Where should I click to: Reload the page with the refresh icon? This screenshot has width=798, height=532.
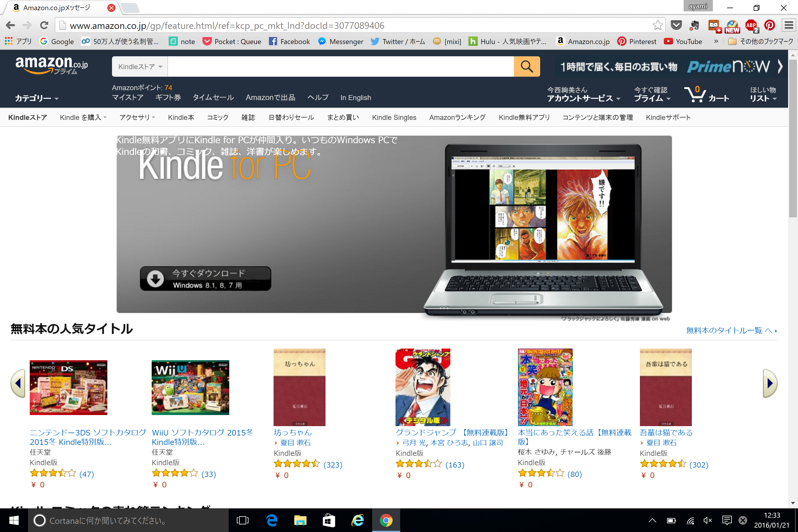44,25
